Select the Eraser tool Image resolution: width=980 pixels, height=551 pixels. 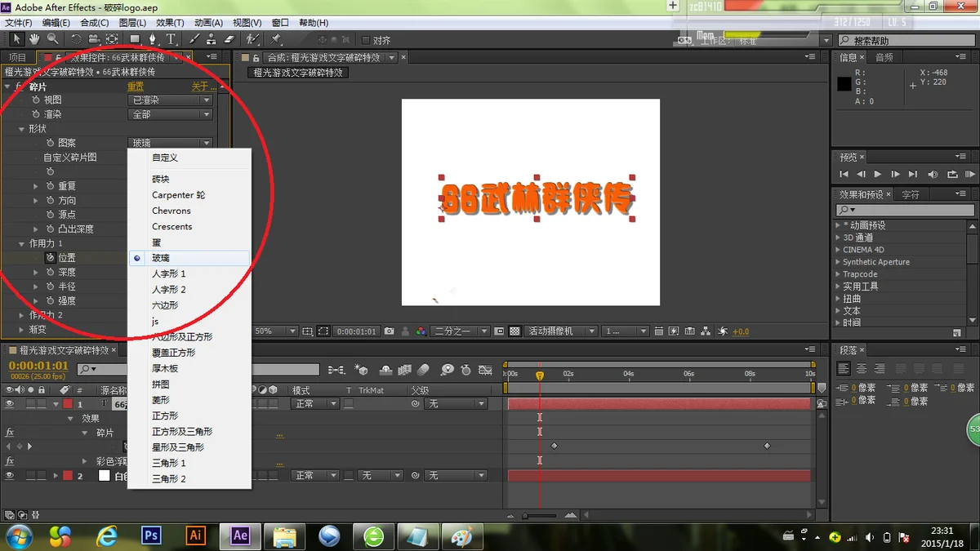point(229,39)
